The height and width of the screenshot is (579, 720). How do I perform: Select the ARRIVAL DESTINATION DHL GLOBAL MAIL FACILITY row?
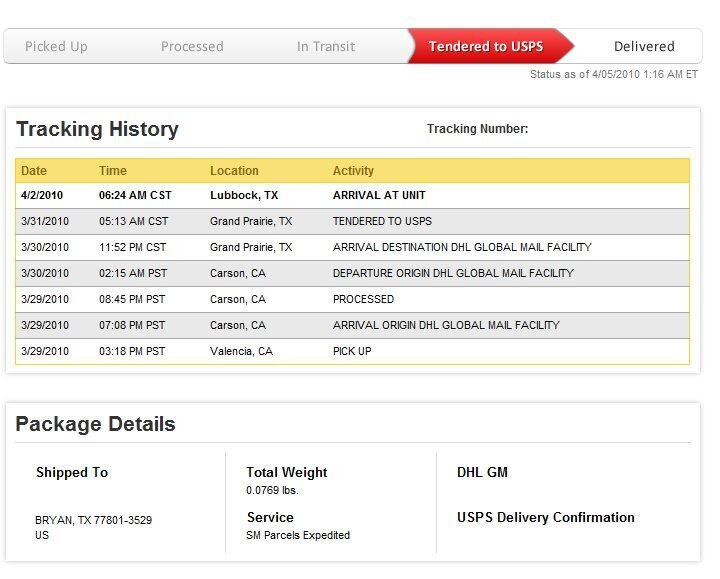point(352,248)
